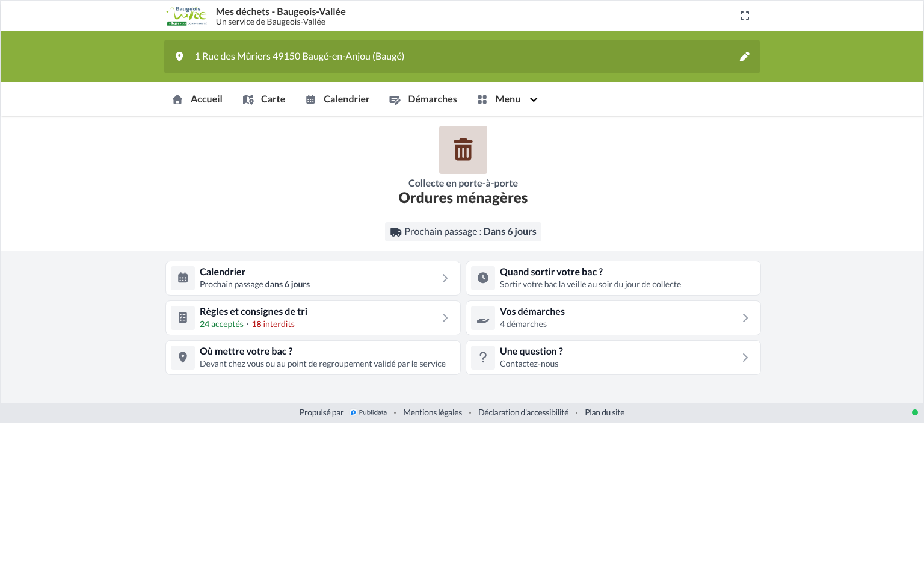Open the Carte tab
924x578 pixels.
264,99
